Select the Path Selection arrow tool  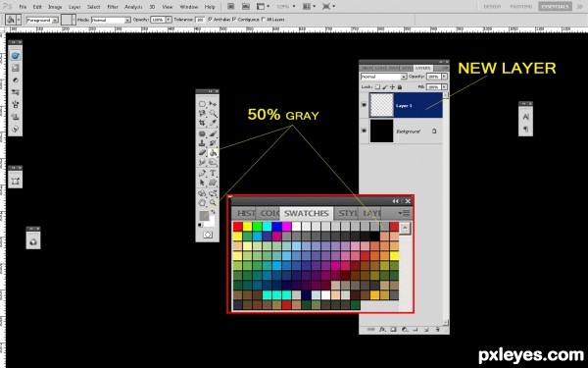202,183
